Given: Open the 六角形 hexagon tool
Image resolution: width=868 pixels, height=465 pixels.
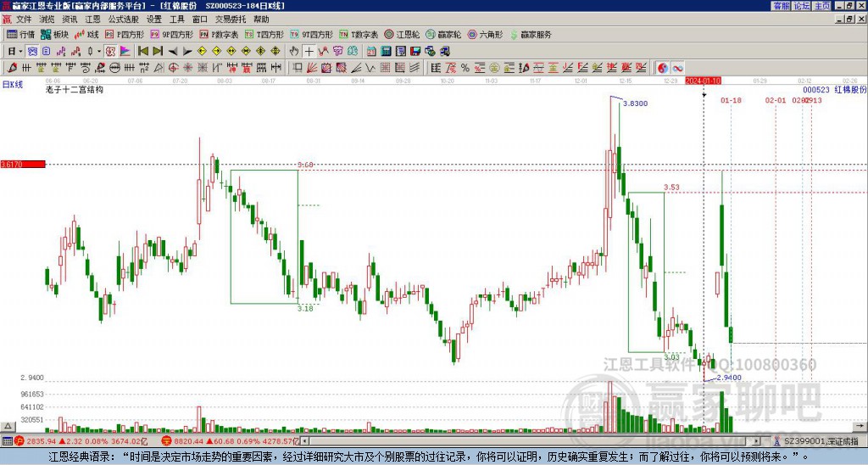Looking at the screenshot, I should click(x=486, y=34).
